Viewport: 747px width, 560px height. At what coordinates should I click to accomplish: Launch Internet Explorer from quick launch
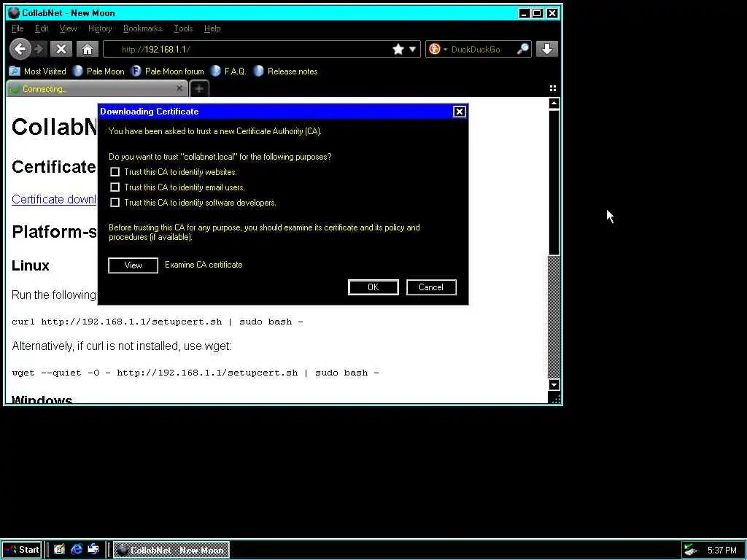[76, 550]
